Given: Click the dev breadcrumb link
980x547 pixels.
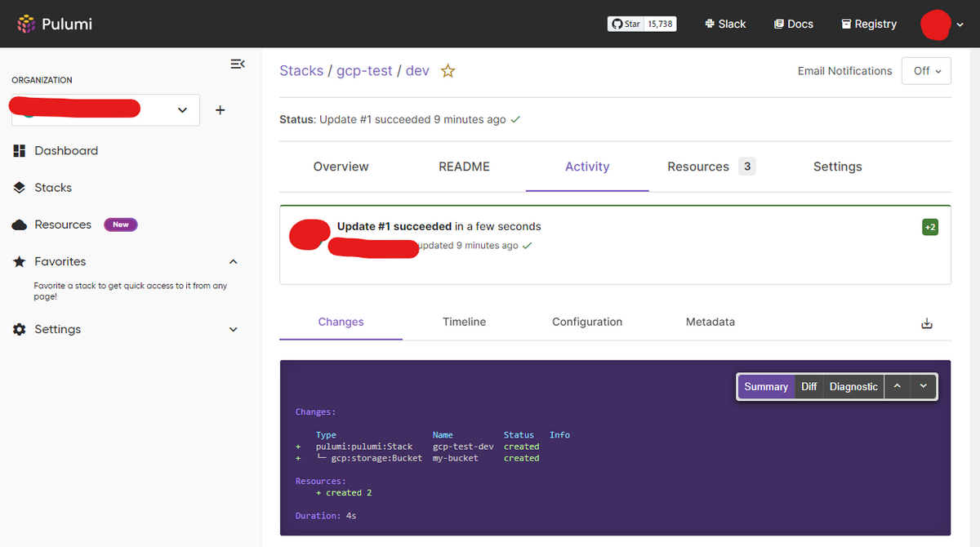Looking at the screenshot, I should pyautogui.click(x=417, y=70).
